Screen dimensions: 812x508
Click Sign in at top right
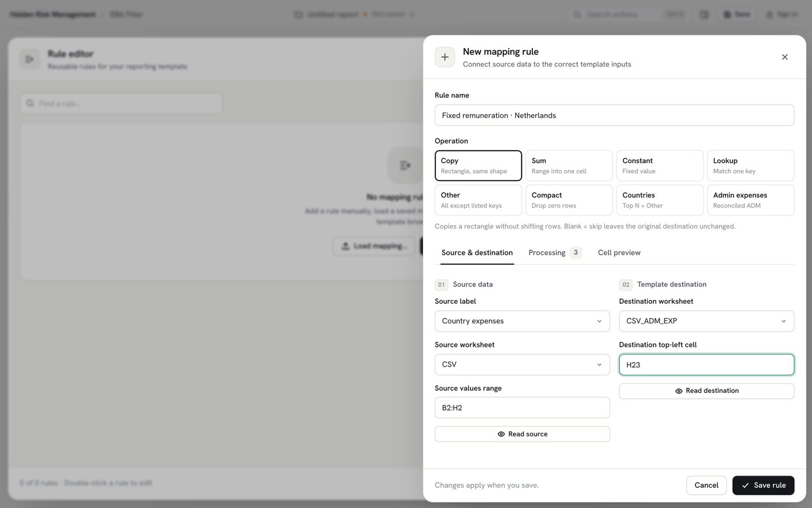[782, 14]
